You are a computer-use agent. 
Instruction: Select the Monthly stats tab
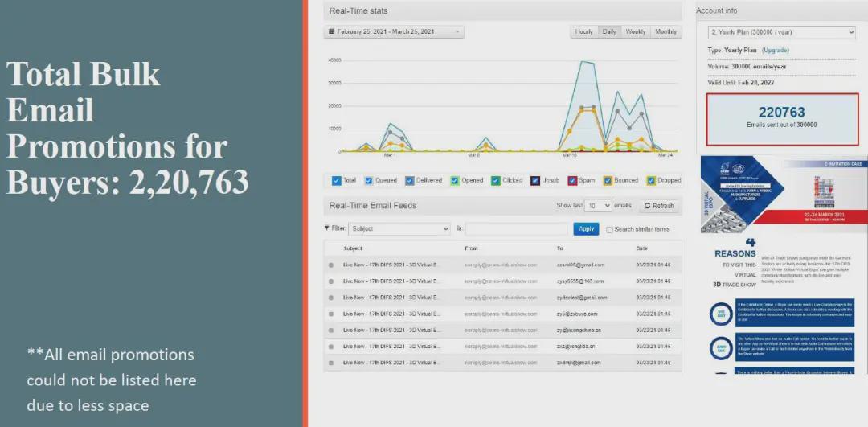[x=665, y=32]
